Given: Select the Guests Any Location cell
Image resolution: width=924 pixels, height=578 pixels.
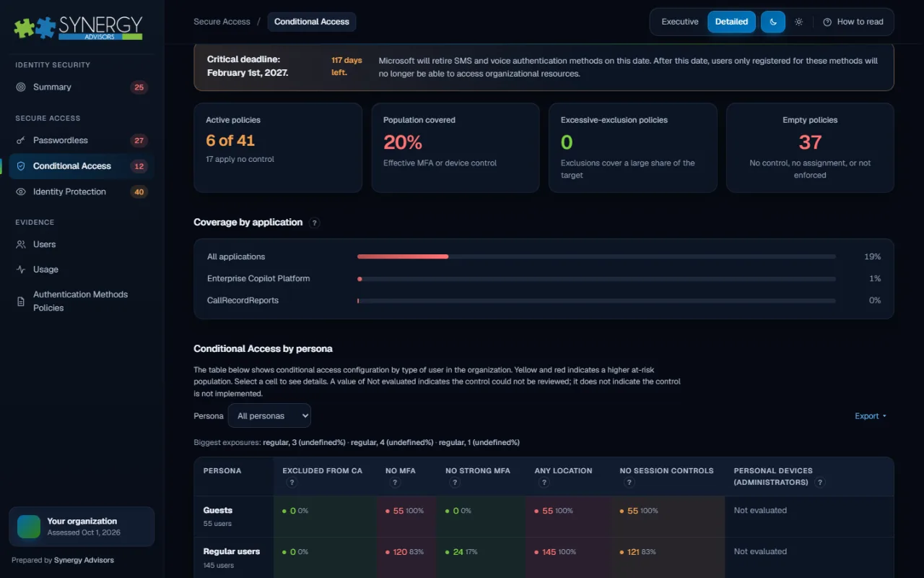Looking at the screenshot, I should tap(568, 517).
